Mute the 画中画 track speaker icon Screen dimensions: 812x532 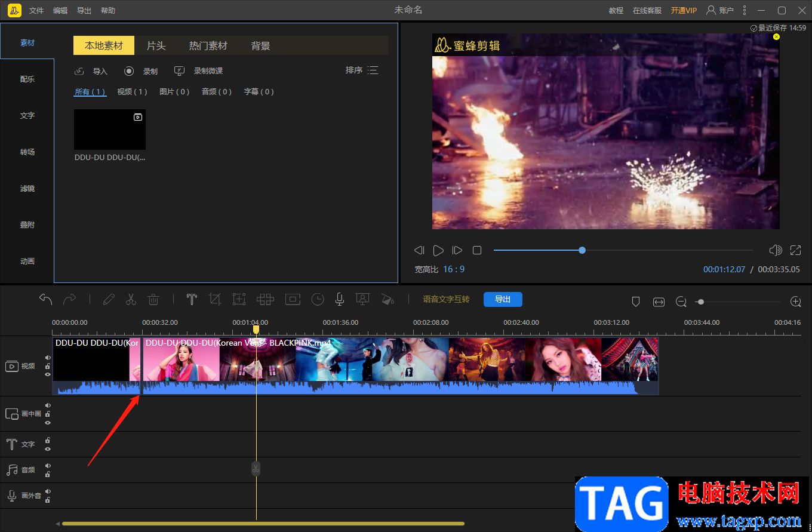click(48, 405)
